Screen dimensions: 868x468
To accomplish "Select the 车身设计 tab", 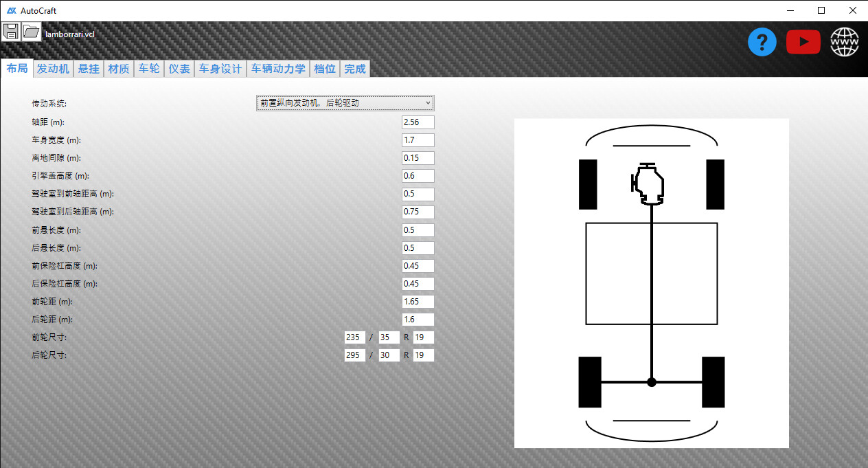I will coord(220,69).
